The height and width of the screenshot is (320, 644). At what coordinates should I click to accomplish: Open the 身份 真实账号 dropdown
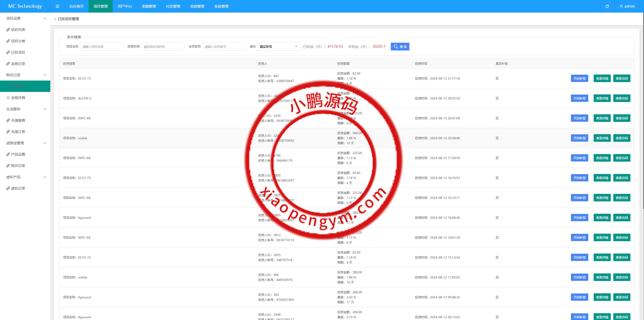point(278,47)
